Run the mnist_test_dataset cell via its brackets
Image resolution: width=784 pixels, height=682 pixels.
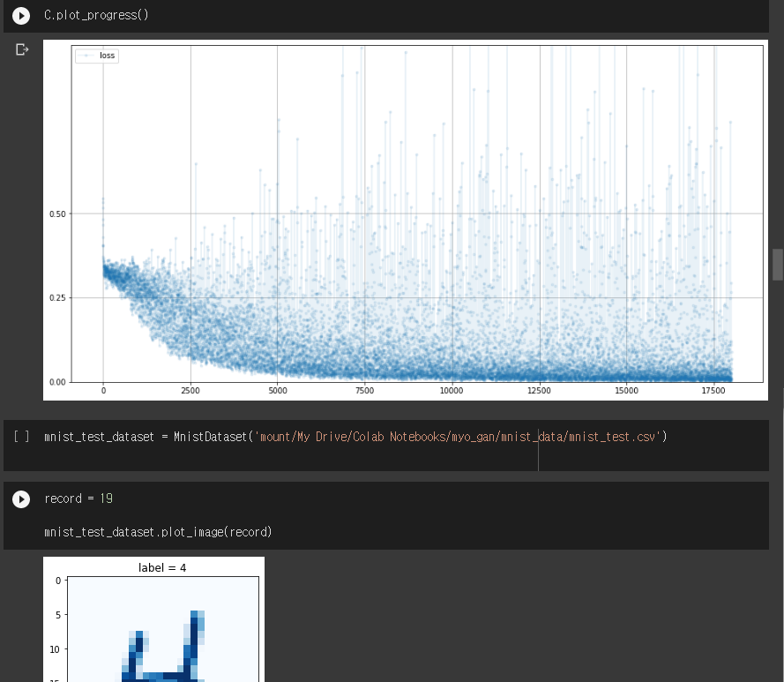coord(21,437)
